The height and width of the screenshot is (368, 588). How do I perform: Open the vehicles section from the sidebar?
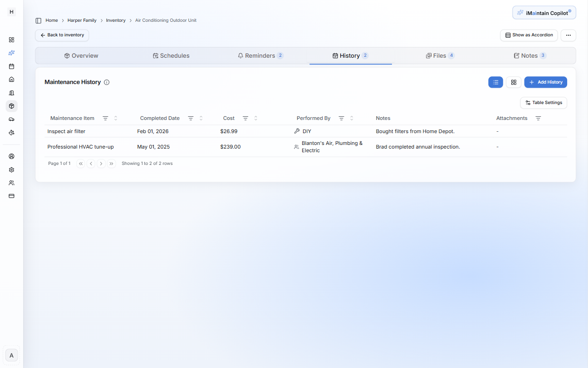pyautogui.click(x=11, y=119)
